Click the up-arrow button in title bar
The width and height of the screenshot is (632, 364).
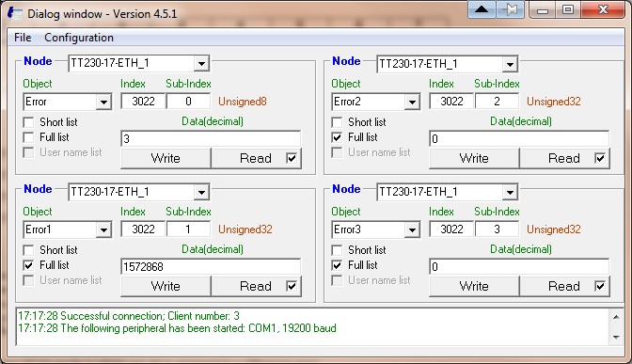(x=482, y=9)
